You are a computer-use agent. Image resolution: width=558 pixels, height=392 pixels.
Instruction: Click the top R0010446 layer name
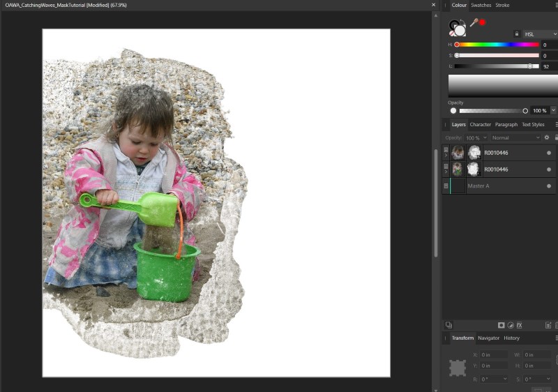pos(496,153)
